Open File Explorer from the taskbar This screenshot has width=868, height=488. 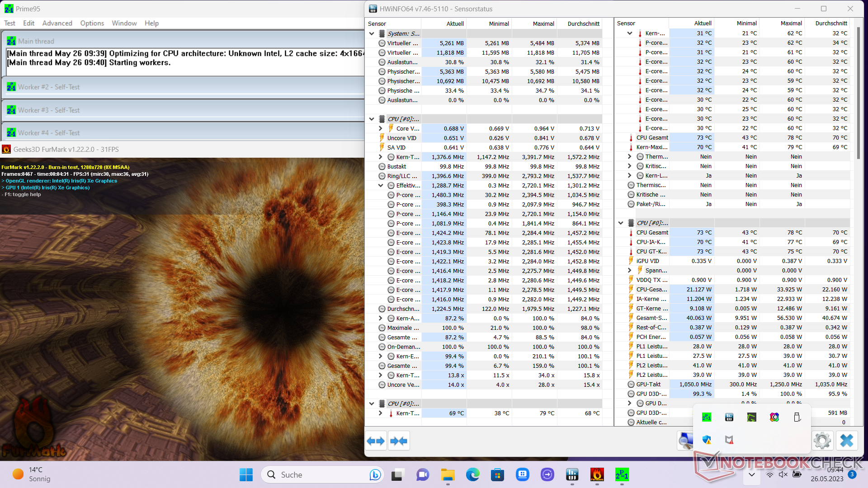448,474
